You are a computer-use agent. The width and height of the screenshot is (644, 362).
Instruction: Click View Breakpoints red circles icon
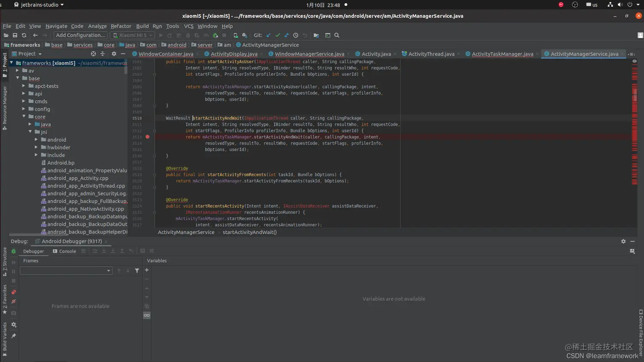pos(14,292)
